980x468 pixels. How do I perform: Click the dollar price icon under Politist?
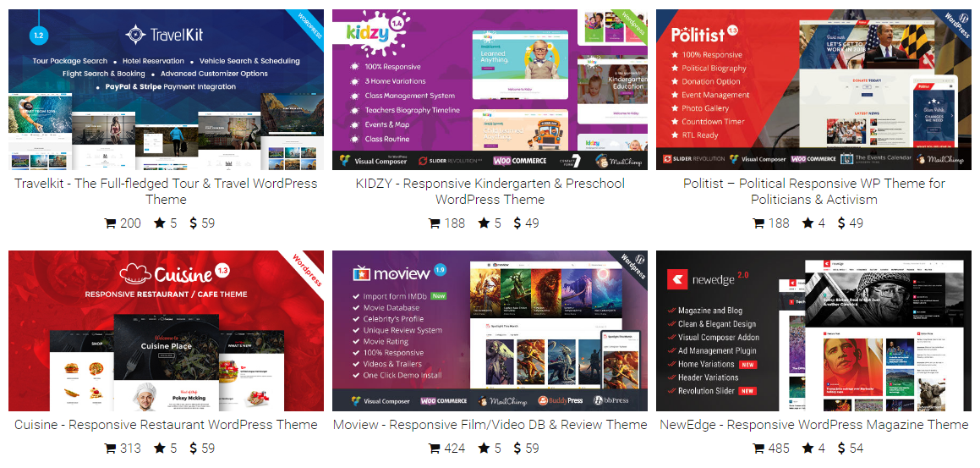(x=841, y=223)
